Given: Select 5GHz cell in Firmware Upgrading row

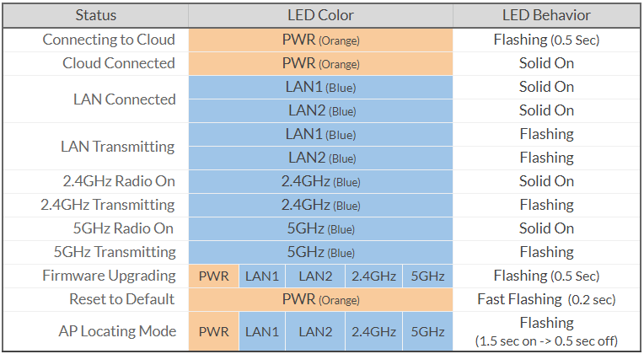Looking at the screenshot, I should 427,276.
